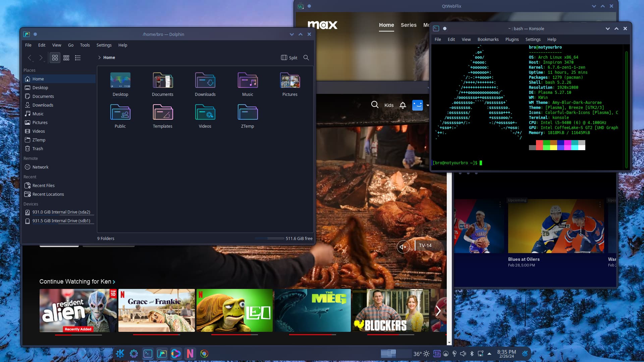644x362 pixels.
Task: Play the Leo turtle movie thumbnail
Action: click(x=234, y=310)
